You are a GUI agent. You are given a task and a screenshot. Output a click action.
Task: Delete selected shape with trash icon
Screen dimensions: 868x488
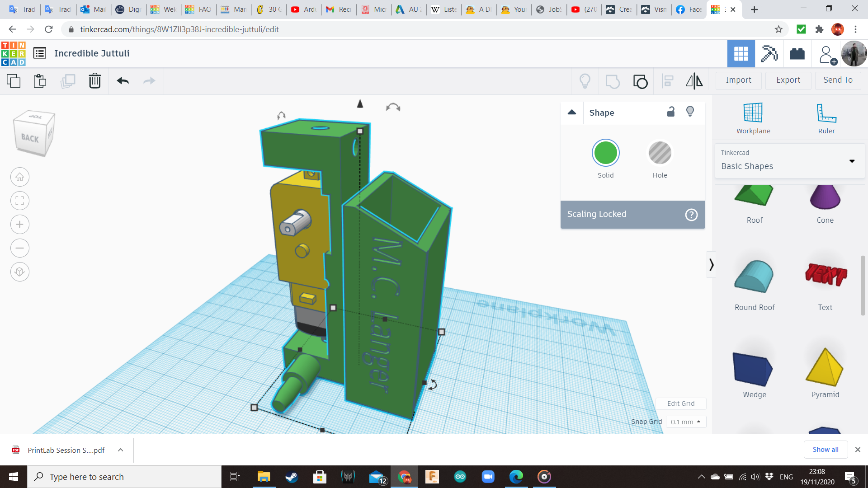pos(95,81)
